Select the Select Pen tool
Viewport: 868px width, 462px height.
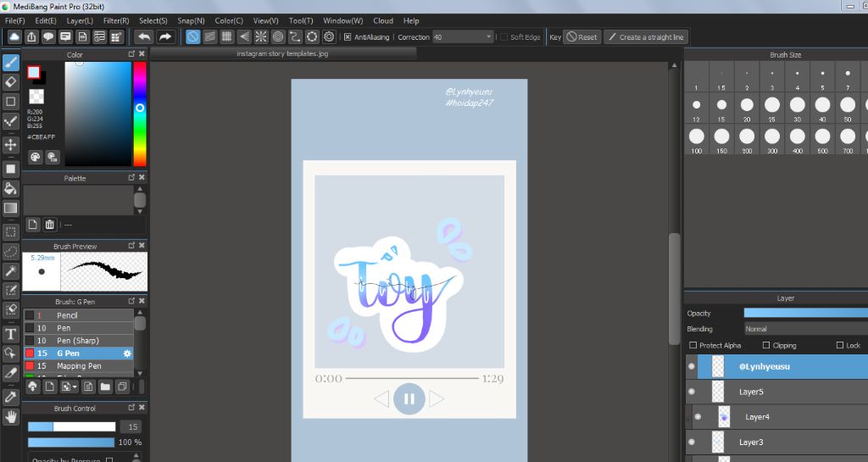point(10,290)
